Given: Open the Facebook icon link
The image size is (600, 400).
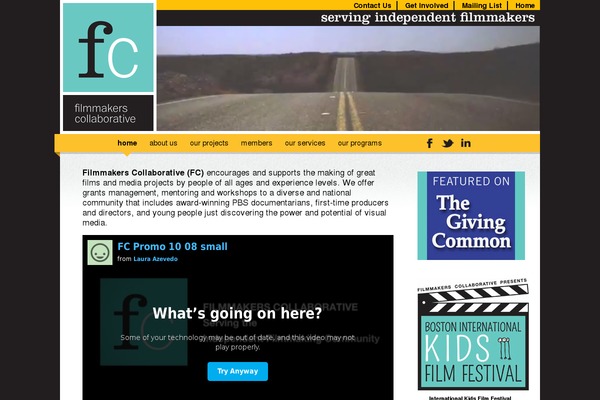Looking at the screenshot, I should point(430,143).
